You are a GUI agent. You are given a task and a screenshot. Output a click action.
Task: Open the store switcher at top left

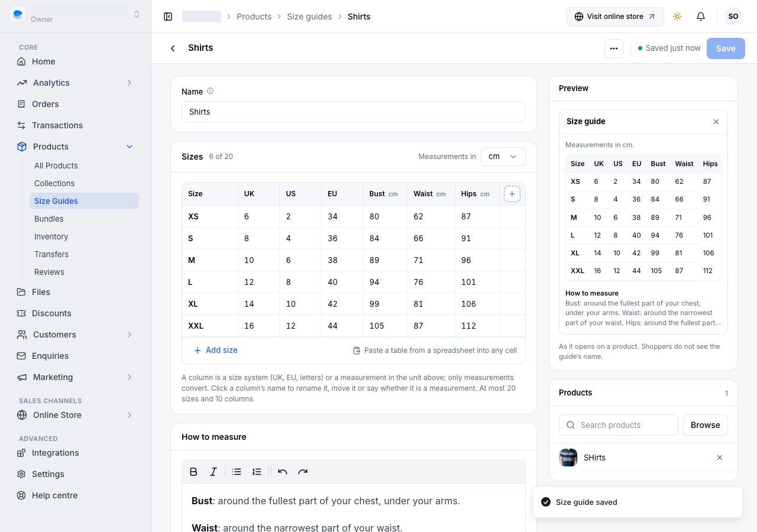click(76, 14)
